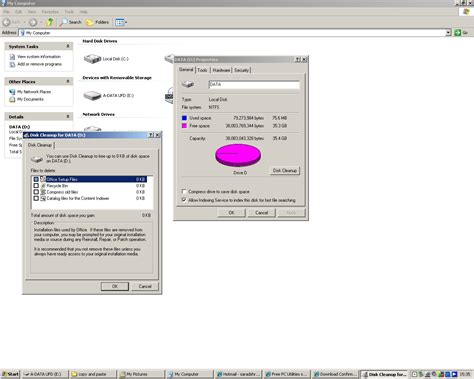Collapse the System Tasks panel
Screen dimensions: 474x379
[68, 46]
